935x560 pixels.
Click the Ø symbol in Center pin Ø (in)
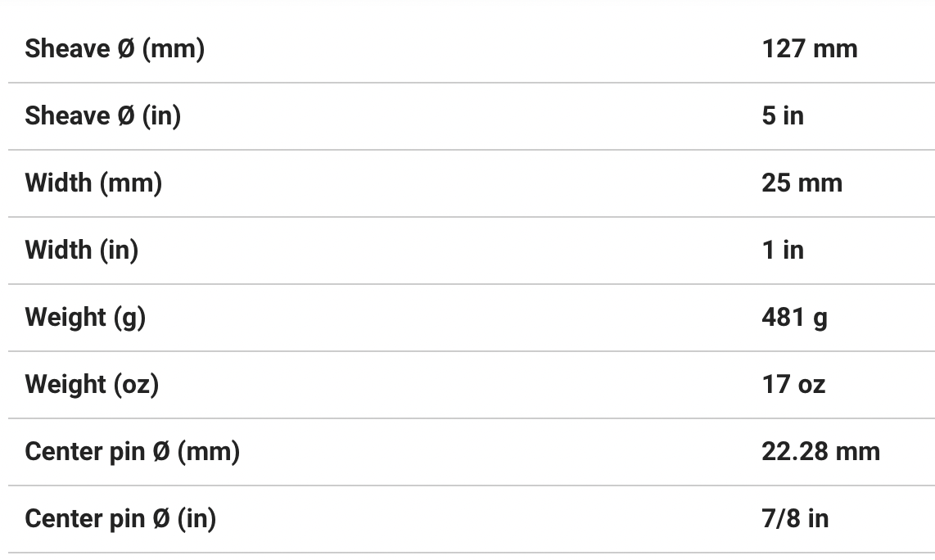[160, 519]
